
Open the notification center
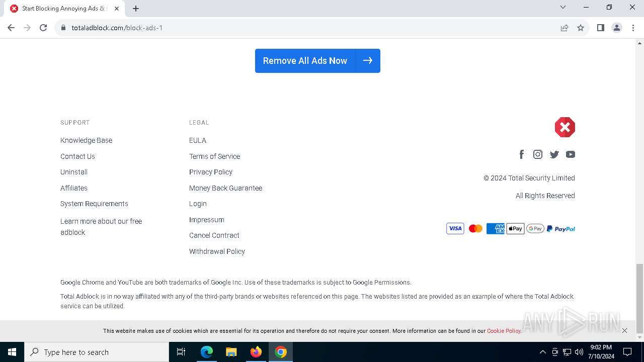(627, 352)
